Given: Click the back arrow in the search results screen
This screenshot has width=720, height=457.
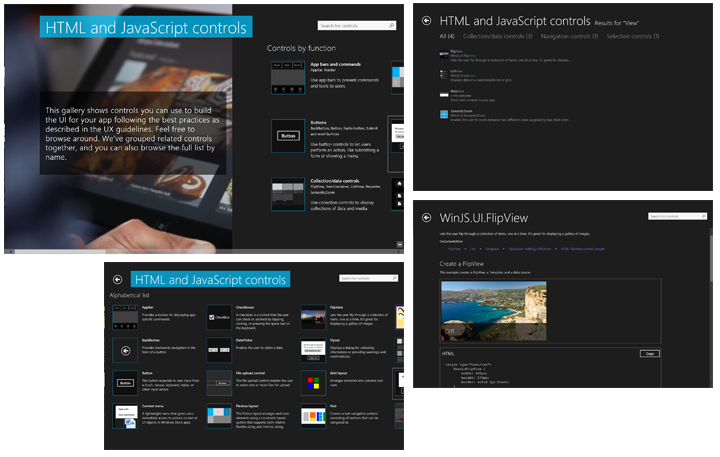Looking at the screenshot, I should [x=427, y=20].
